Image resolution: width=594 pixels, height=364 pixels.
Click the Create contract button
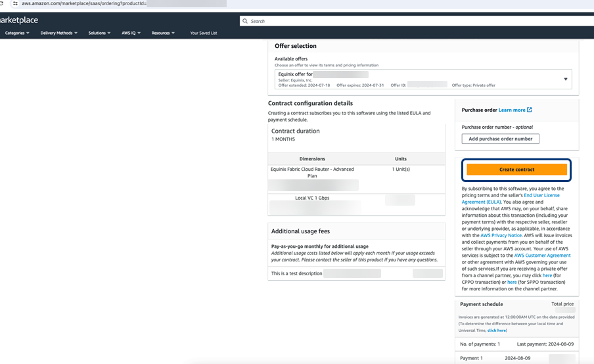pos(516,170)
